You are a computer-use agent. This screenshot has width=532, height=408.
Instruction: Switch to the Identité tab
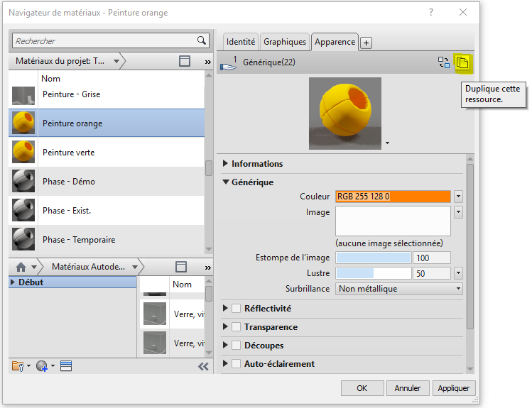point(241,42)
